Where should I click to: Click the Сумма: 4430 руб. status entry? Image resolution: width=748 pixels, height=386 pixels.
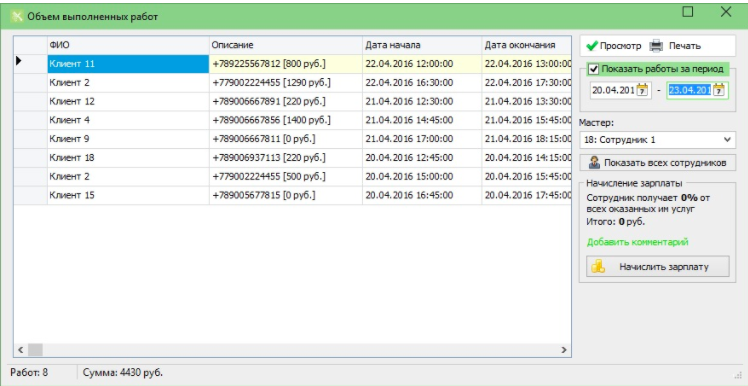click(x=123, y=372)
